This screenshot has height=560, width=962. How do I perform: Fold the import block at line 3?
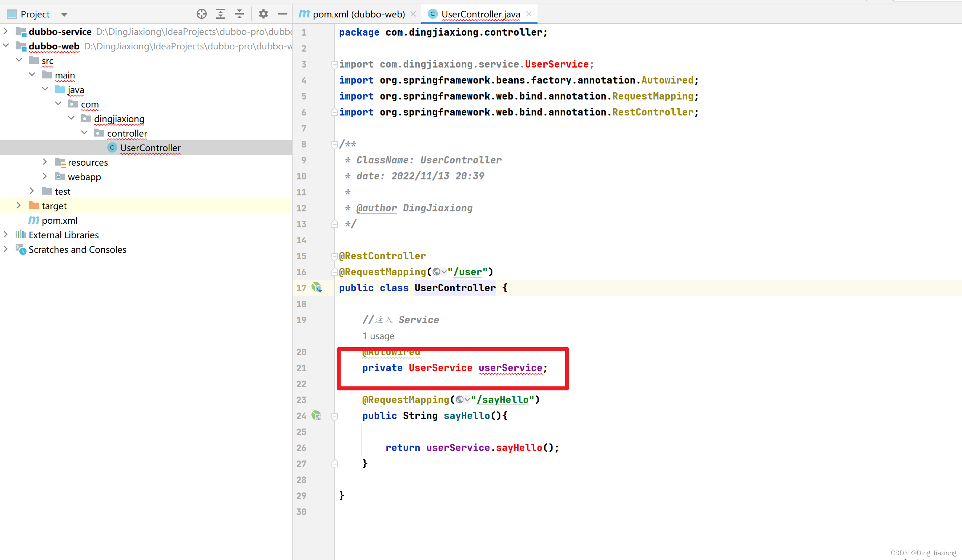(334, 65)
